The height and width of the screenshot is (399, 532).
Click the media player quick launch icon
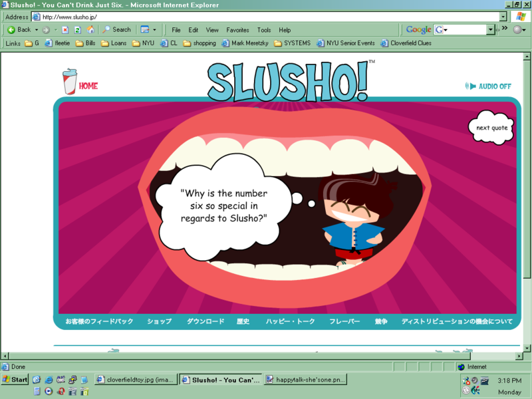49,392
